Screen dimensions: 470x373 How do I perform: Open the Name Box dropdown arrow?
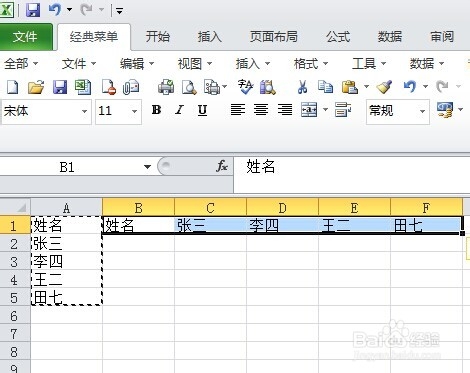tap(147, 167)
